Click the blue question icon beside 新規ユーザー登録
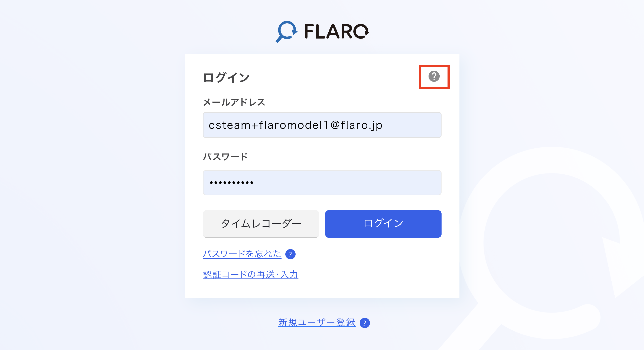The image size is (644, 350). point(364,323)
